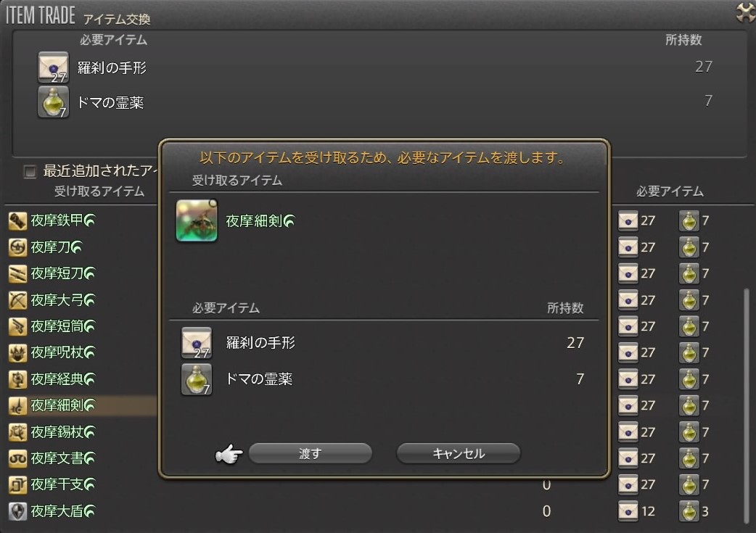Click ドマの霊薬 potion icon in top panel
Screen dimensions: 756x533
point(53,102)
